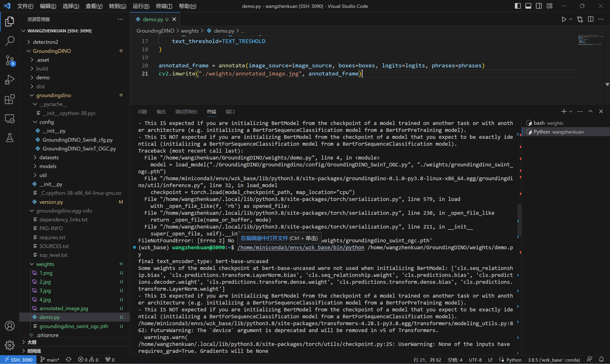The width and height of the screenshot is (610, 364).
Task: Open the Accounts menu icon
Action: coord(10,326)
